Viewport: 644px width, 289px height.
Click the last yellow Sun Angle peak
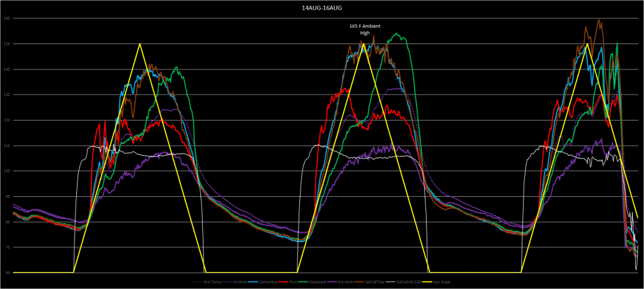point(587,44)
